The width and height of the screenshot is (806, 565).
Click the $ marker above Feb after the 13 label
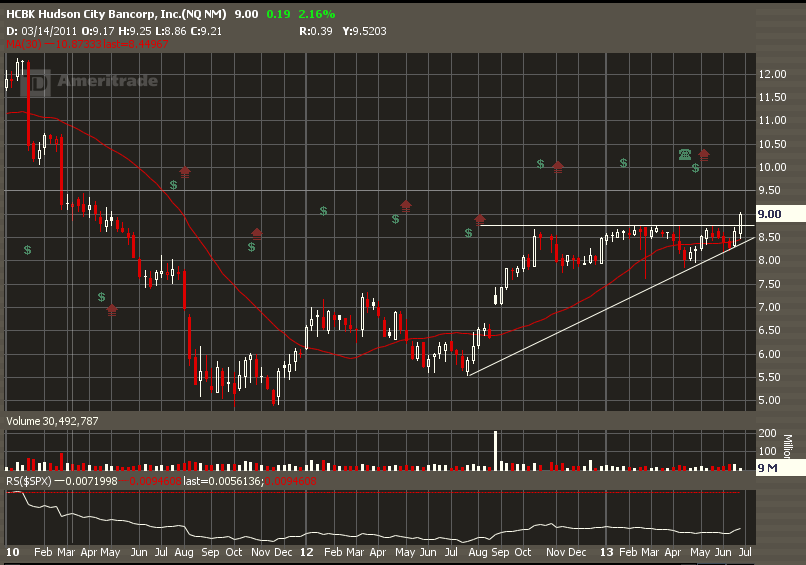(624, 163)
